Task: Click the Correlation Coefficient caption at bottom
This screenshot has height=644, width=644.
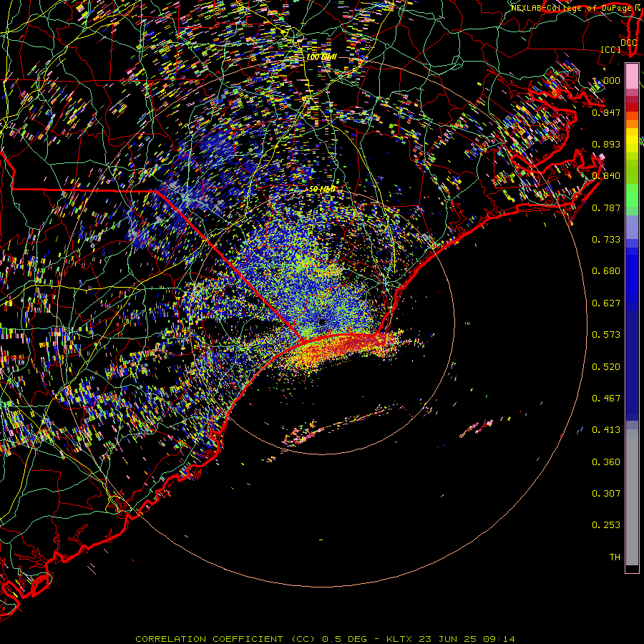Action: [325, 639]
